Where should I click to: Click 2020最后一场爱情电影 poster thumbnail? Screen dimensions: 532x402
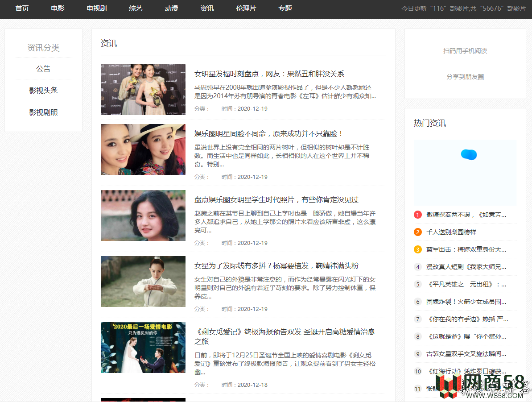point(143,347)
